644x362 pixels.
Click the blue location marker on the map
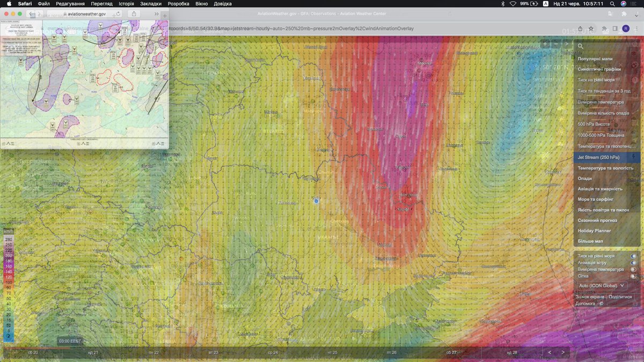(x=316, y=201)
